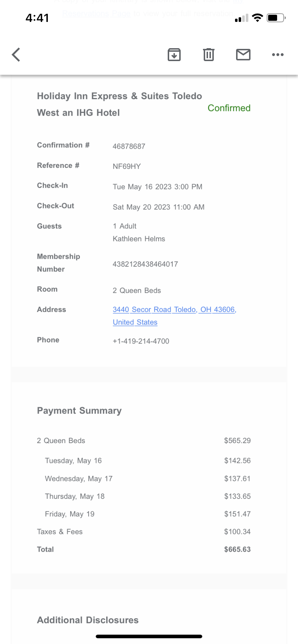Archive this email with the box icon
The height and width of the screenshot is (644, 298).
click(x=174, y=55)
